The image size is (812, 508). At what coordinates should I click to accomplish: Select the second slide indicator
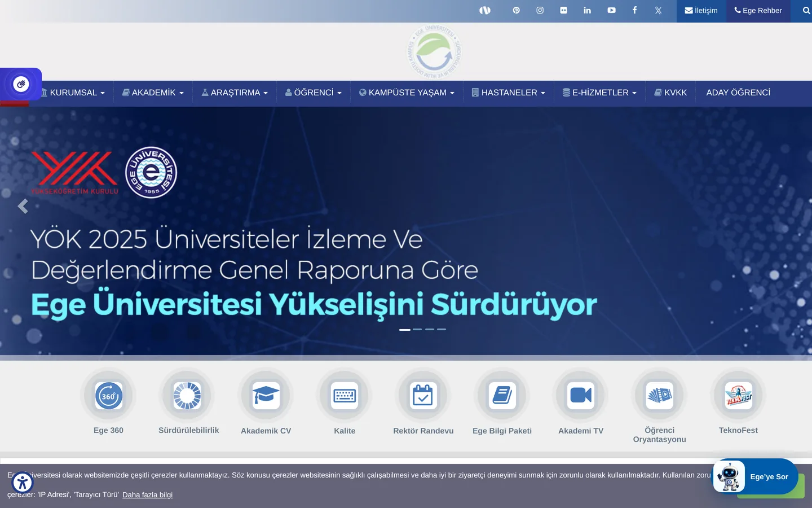coord(417,329)
